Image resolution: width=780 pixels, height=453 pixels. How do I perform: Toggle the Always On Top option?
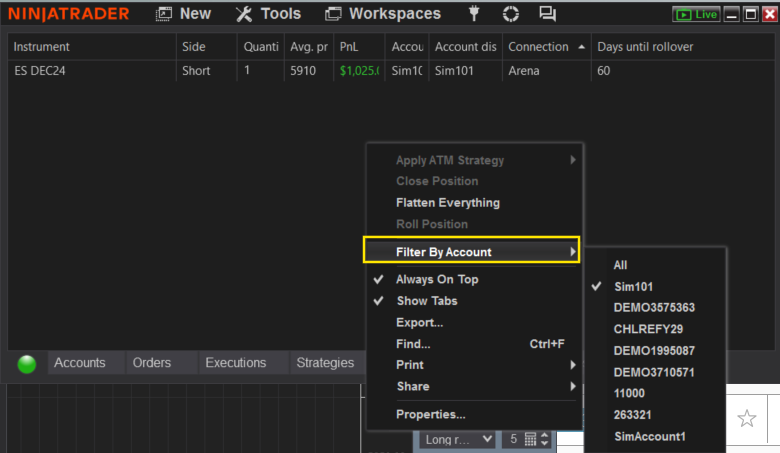(436, 280)
